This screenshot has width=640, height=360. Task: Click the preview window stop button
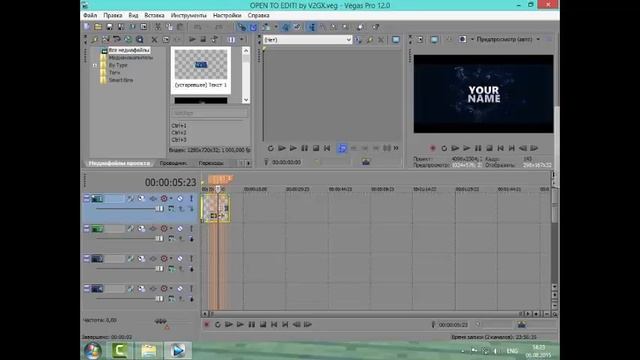489,148
